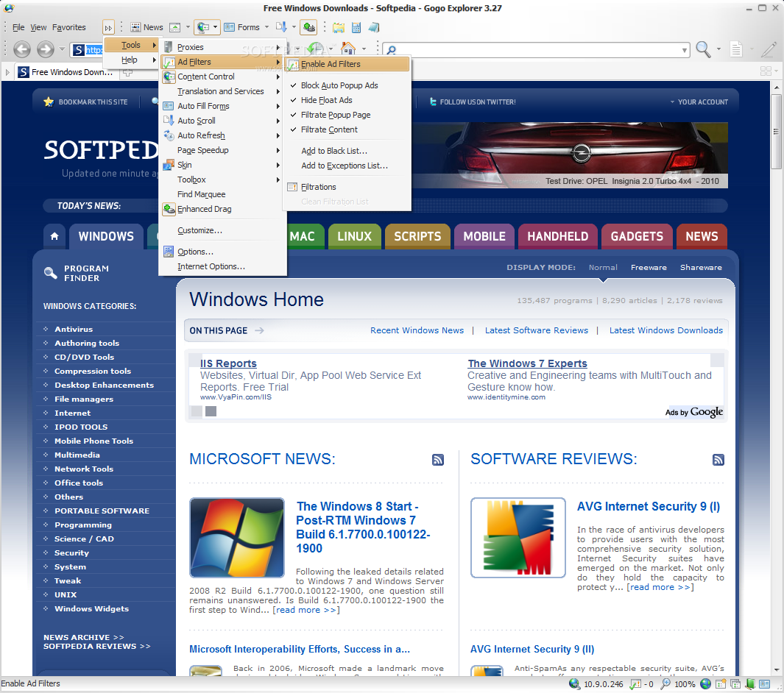Click the popup window icon beside News

(x=174, y=27)
